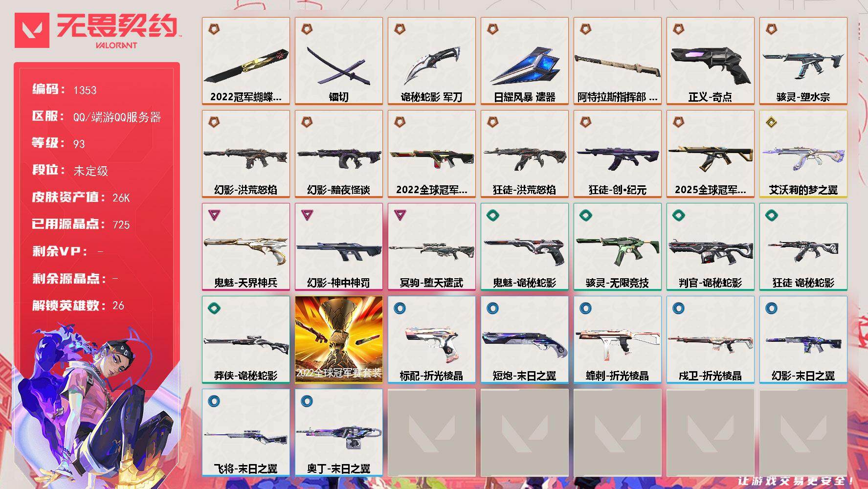Click the pink triangle icon on 冥驹-堕天遗武
The width and height of the screenshot is (868, 489).
(400, 215)
